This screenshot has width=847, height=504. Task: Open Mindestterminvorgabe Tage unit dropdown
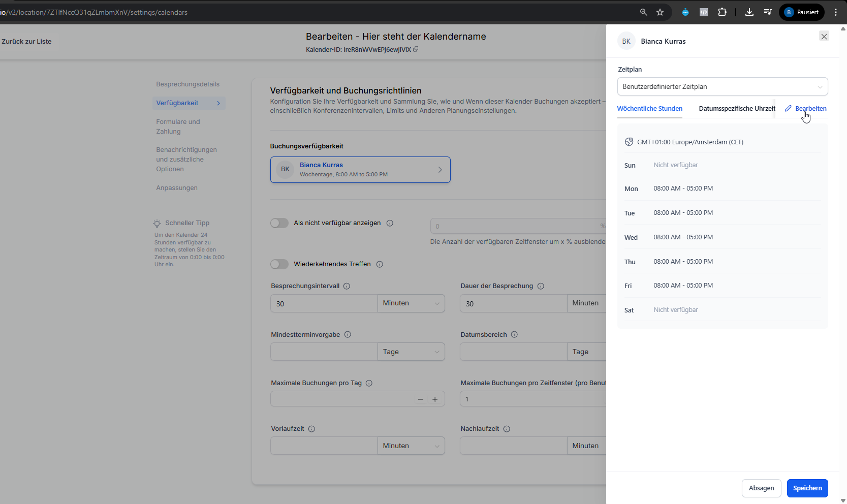click(411, 352)
